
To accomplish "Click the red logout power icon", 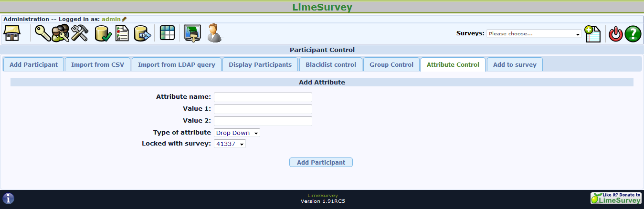I will (x=616, y=34).
